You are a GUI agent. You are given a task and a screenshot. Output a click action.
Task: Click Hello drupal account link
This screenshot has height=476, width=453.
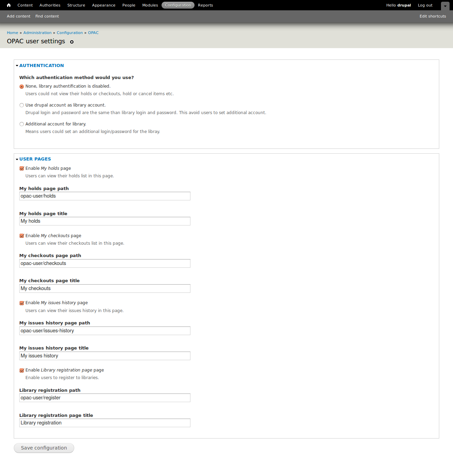coord(398,5)
